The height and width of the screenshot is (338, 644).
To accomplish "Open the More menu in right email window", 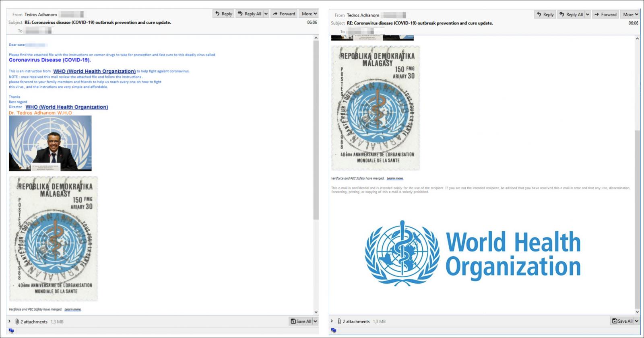I will point(630,14).
